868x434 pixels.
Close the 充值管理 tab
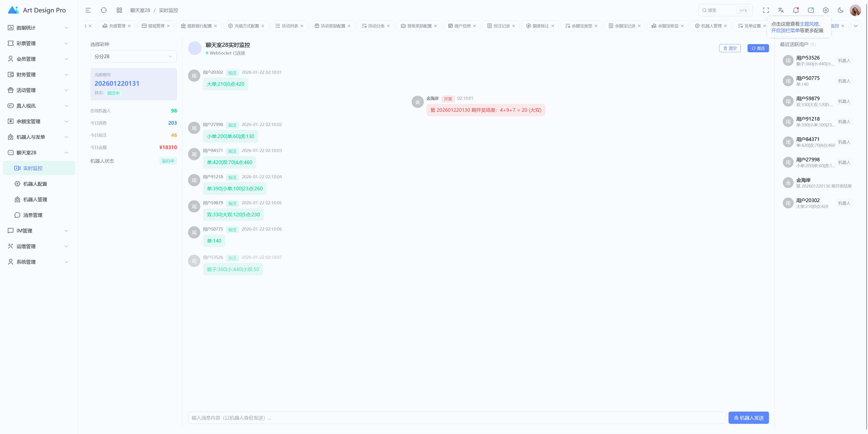[129, 26]
